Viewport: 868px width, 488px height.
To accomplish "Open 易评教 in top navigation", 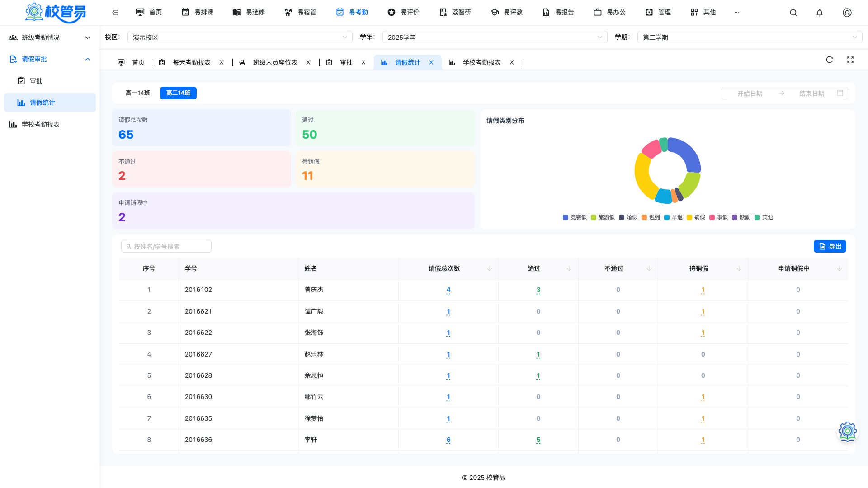I will coord(507,12).
